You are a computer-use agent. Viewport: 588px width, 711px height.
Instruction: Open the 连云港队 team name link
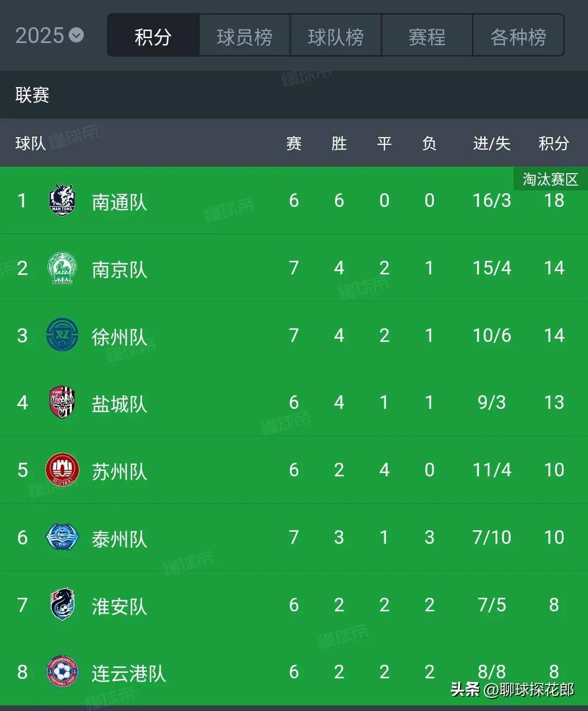point(128,673)
